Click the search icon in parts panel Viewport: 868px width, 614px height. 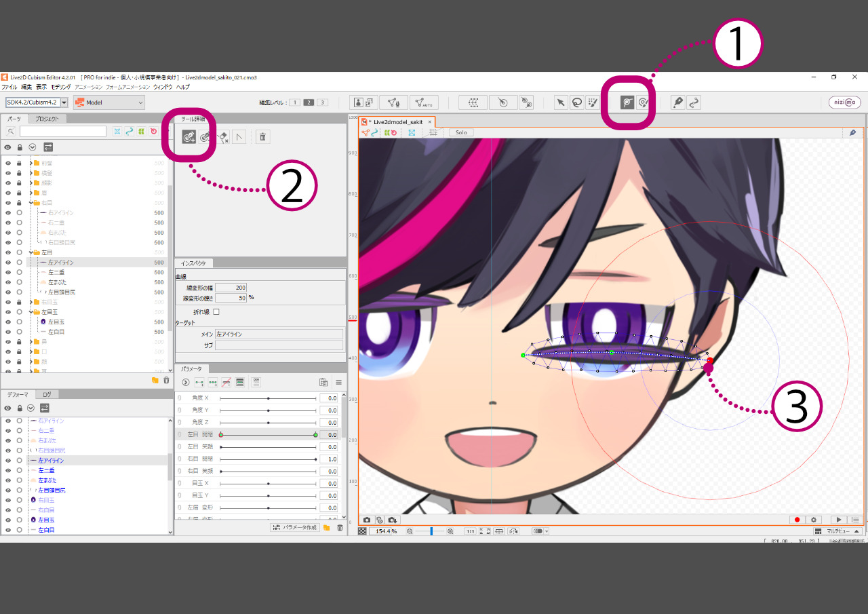coord(12,132)
